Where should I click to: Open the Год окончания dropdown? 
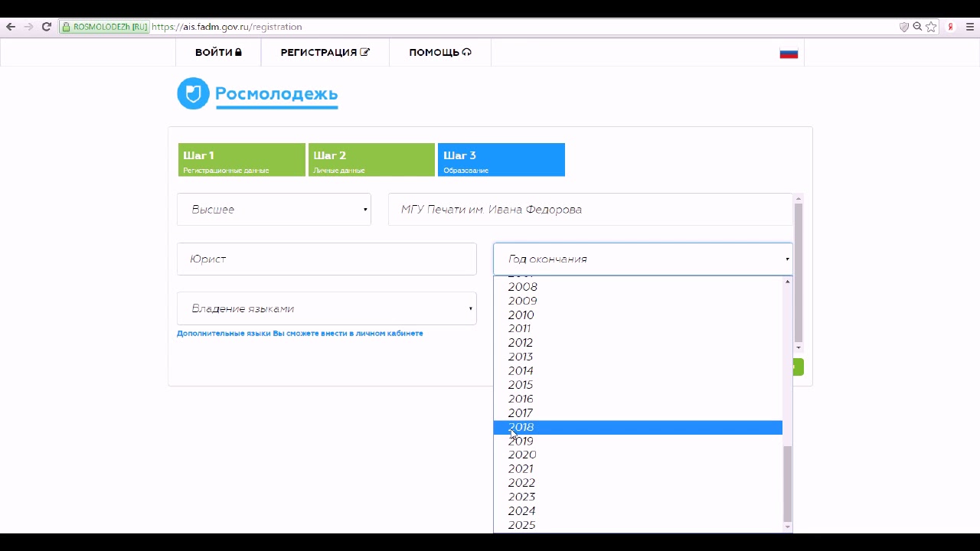pyautogui.click(x=643, y=259)
